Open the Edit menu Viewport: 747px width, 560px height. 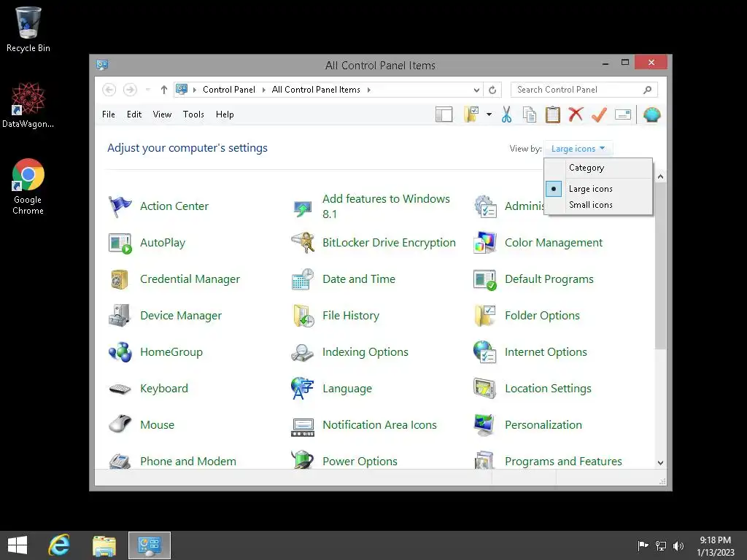pos(134,114)
